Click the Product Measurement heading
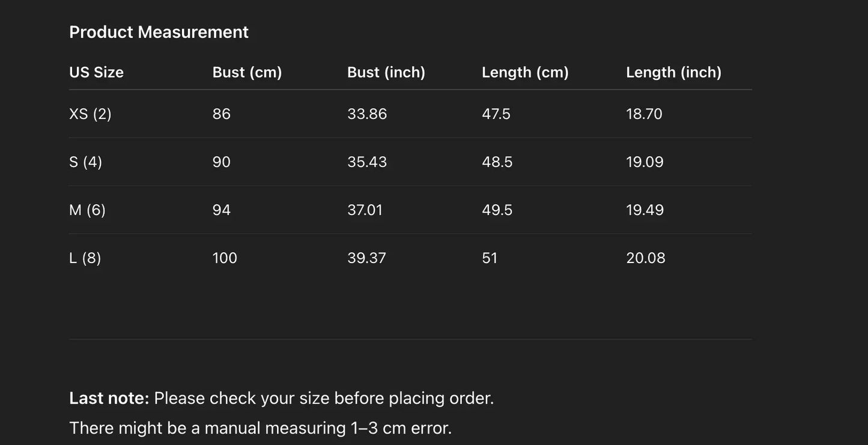Image resolution: width=868 pixels, height=445 pixels. [159, 32]
